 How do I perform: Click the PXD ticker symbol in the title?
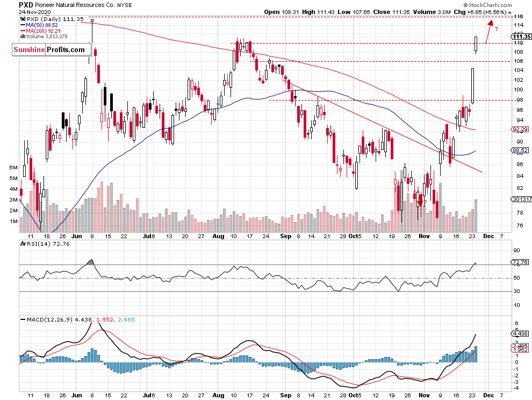(26, 5)
